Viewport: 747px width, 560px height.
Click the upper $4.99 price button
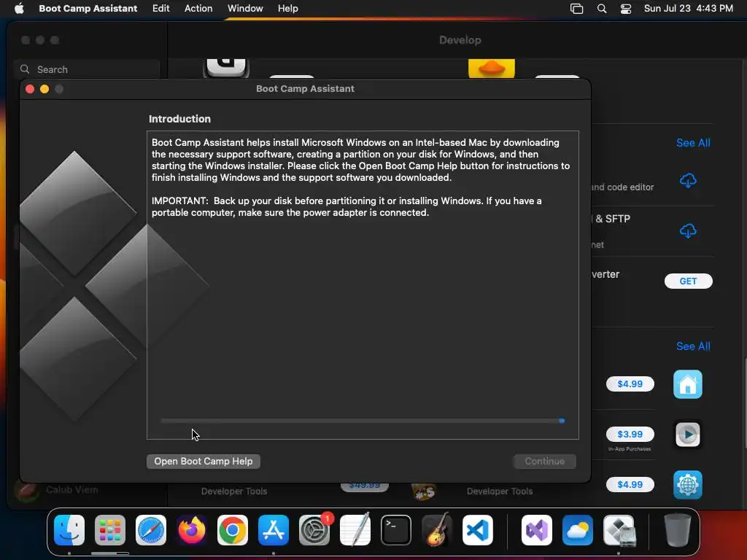coord(630,384)
